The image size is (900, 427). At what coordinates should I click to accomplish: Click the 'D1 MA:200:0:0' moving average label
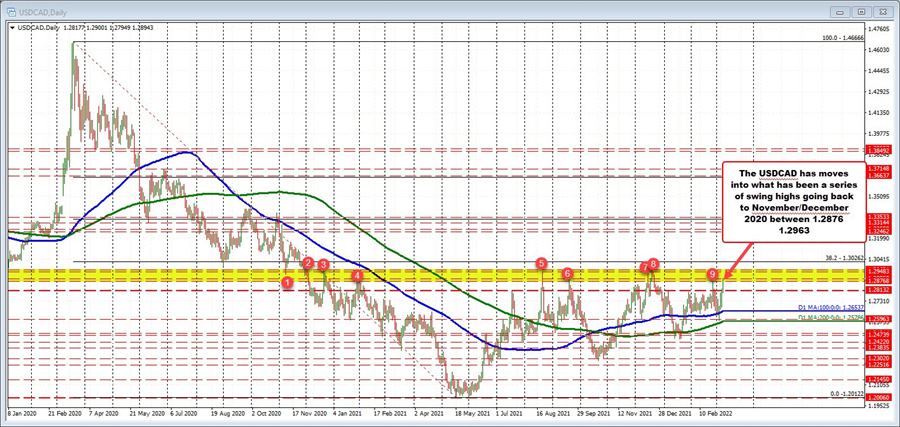[831, 317]
